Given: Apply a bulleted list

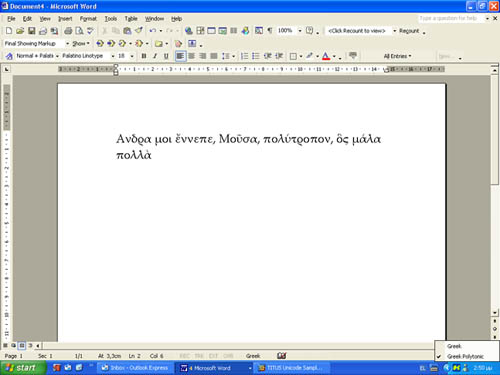Looking at the screenshot, I should 256,56.
